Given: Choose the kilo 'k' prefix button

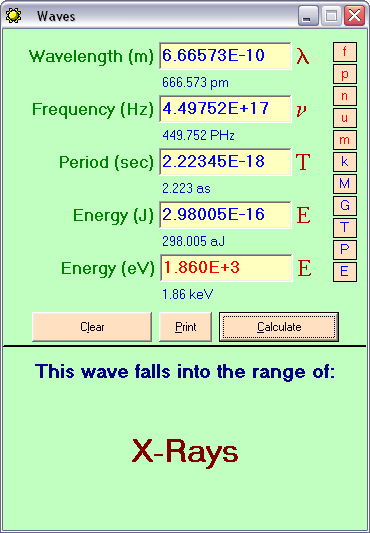Looking at the screenshot, I should click(x=344, y=162).
